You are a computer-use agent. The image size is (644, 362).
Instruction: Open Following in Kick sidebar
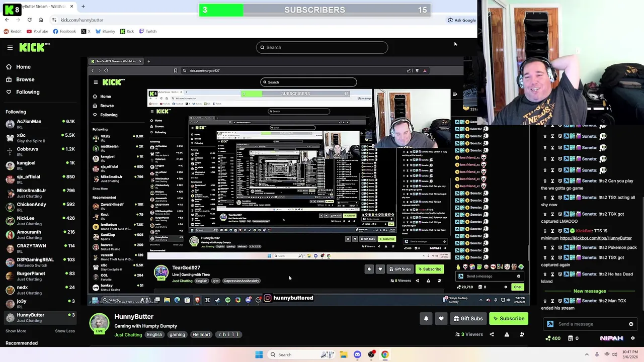click(x=23, y=92)
